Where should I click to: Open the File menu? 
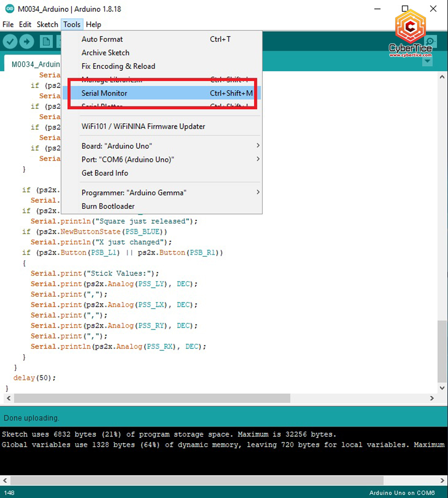pos(8,25)
